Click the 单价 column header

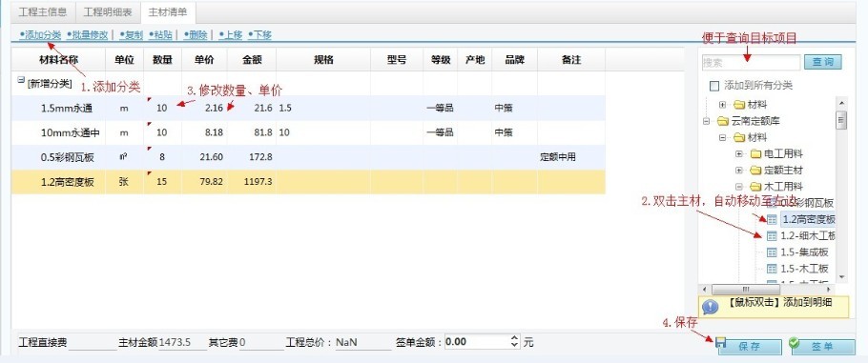coord(204,60)
